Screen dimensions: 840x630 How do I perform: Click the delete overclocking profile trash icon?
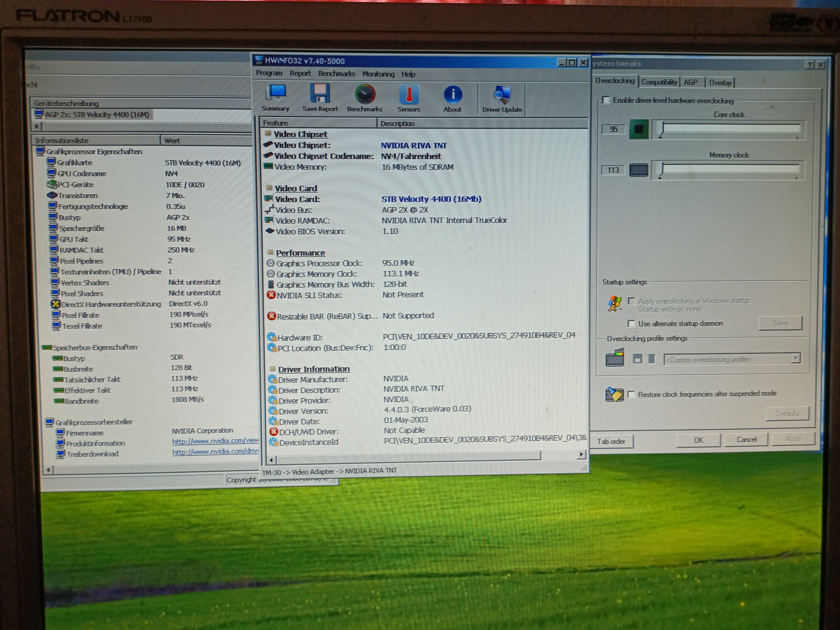coord(652,358)
